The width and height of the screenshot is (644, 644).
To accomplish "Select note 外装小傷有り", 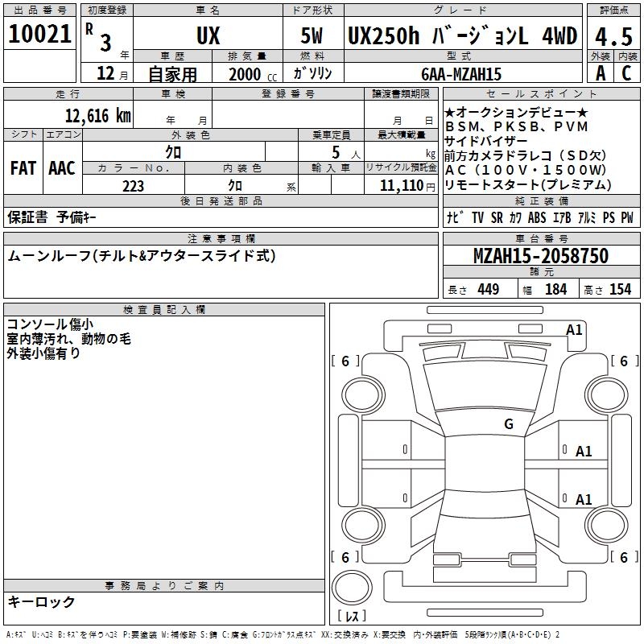I will coord(43,353).
